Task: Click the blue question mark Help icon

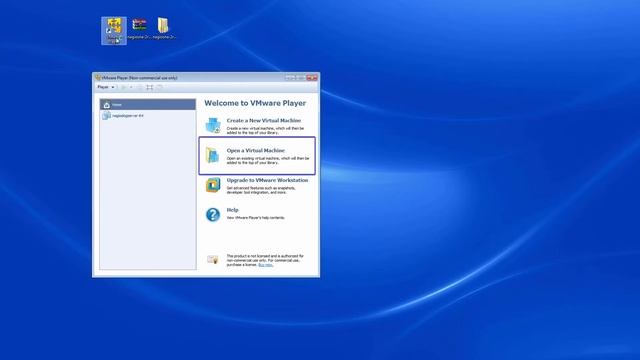Action: tap(213, 215)
